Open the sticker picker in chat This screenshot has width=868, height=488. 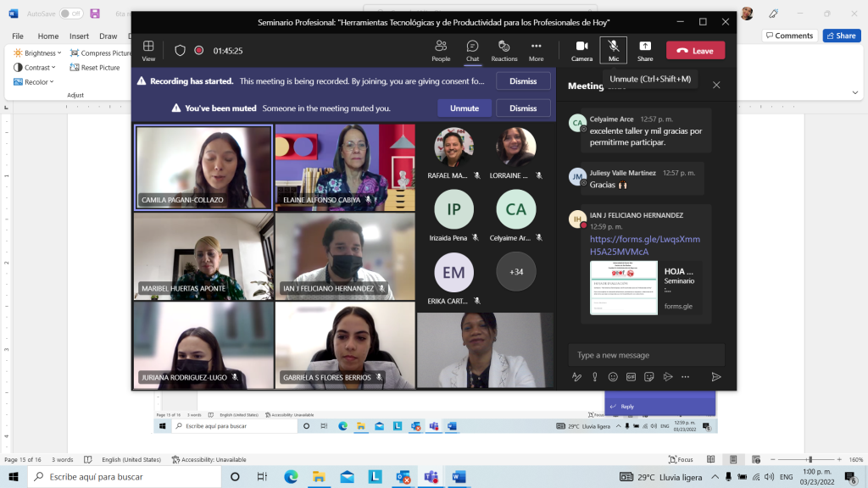click(x=648, y=377)
